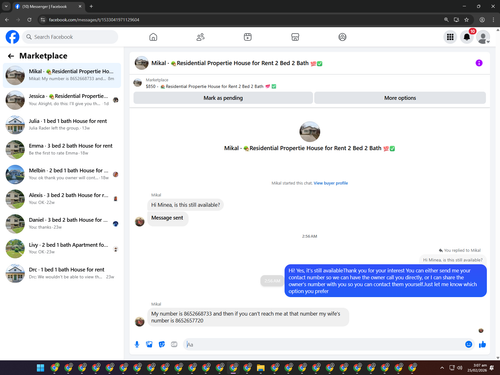Open Melbin 2 bed 1 bath conversation

62,174
